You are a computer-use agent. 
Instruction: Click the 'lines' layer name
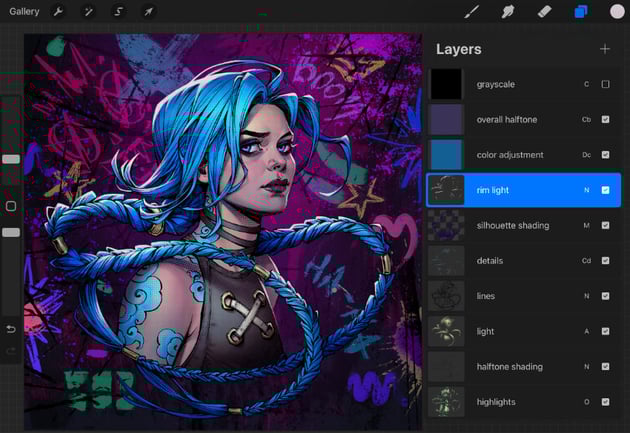[485, 296]
